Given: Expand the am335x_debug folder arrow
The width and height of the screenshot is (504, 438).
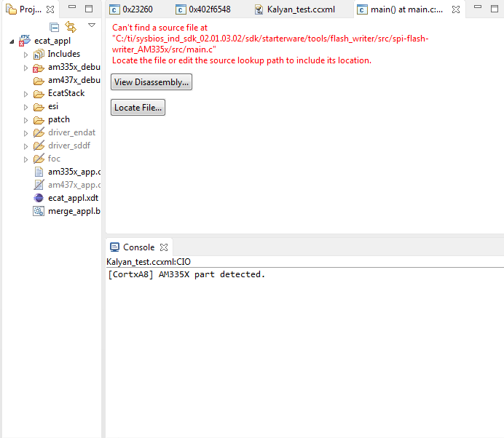Looking at the screenshot, I should coord(25,68).
